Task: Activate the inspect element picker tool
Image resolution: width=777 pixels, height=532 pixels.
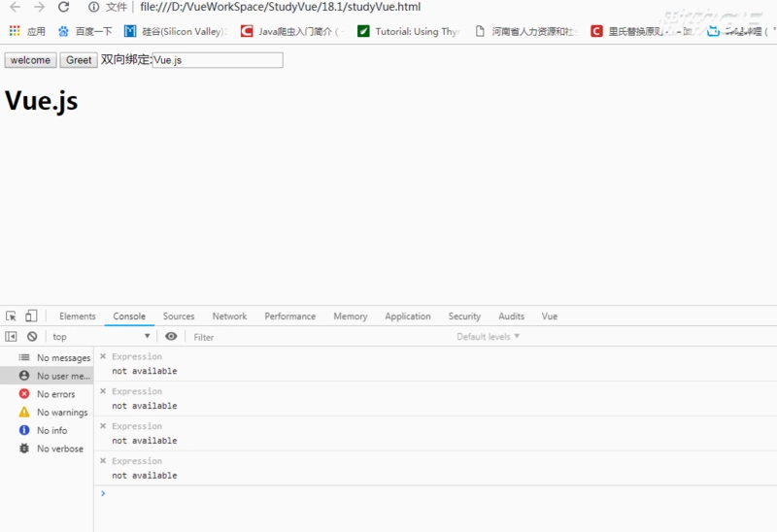Action: coord(12,316)
